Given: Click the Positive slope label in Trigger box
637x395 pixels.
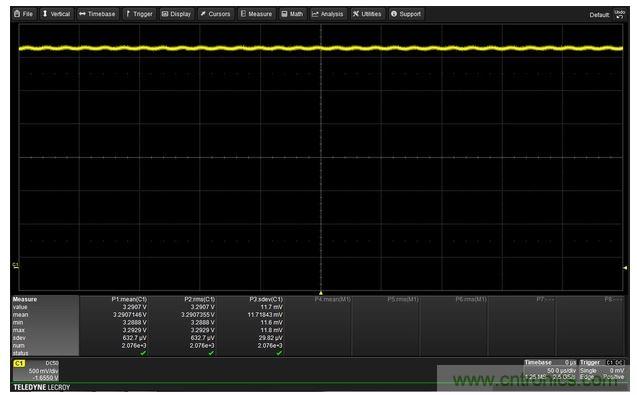Looking at the screenshot, I should pos(613,377).
